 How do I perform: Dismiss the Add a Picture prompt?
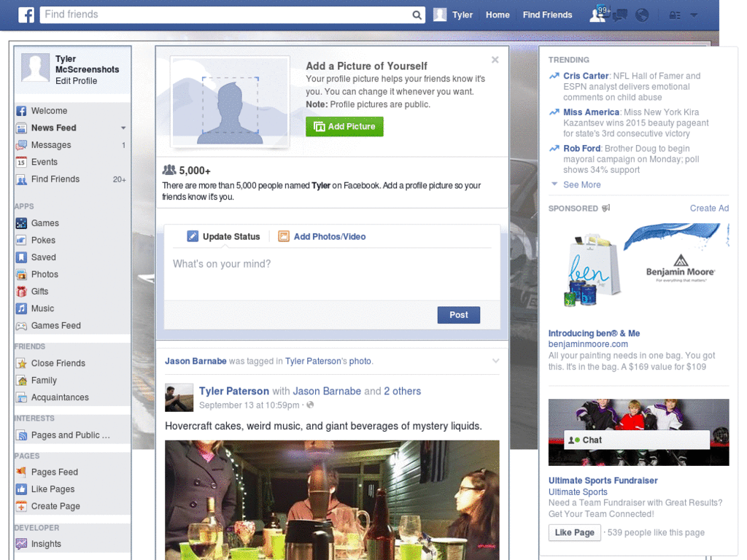point(495,60)
